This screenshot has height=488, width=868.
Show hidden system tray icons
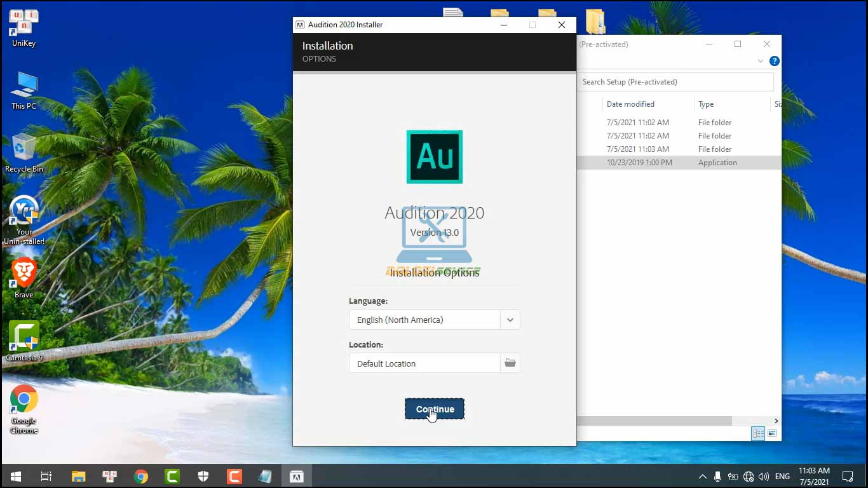click(x=702, y=477)
